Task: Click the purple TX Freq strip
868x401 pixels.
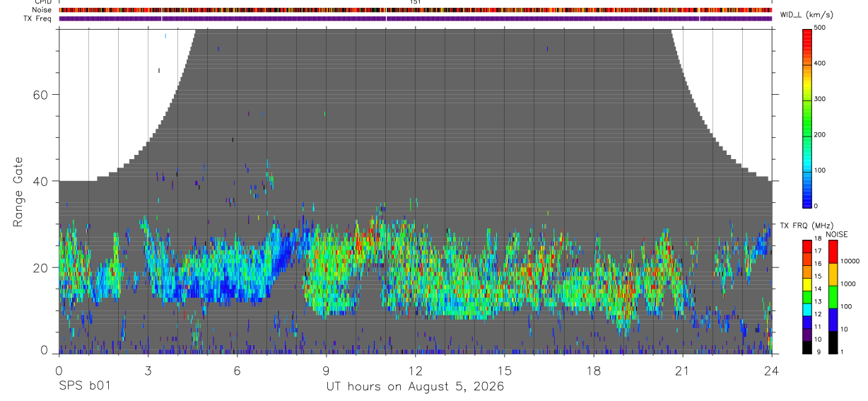Action: pos(416,18)
